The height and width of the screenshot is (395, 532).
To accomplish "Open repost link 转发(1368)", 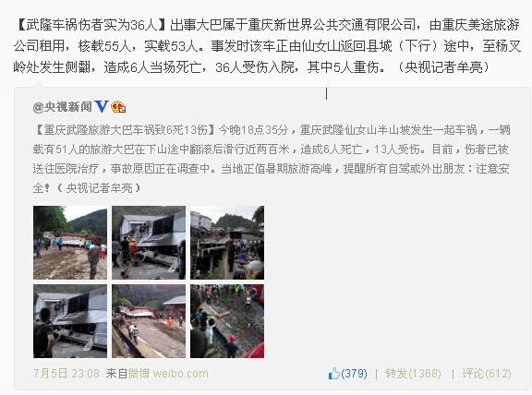I will 413,374.
